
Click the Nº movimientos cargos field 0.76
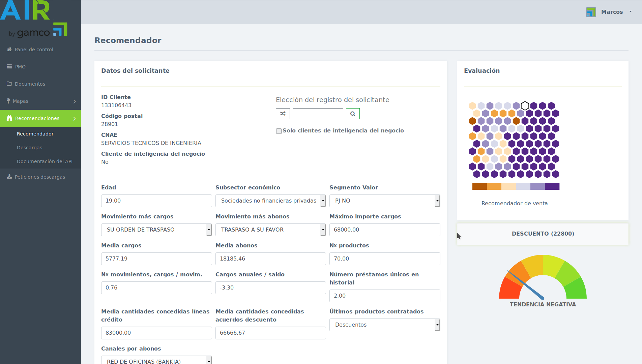[156, 288]
